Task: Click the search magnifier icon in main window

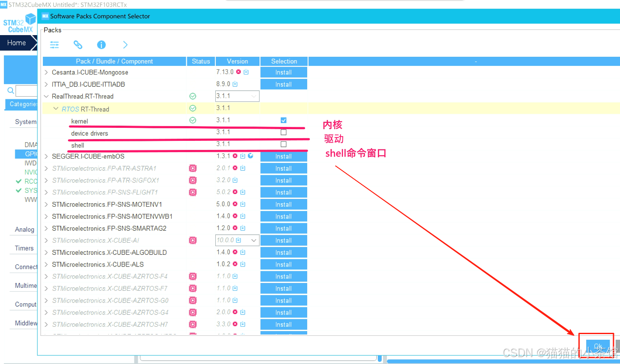Action: pyautogui.click(x=11, y=91)
